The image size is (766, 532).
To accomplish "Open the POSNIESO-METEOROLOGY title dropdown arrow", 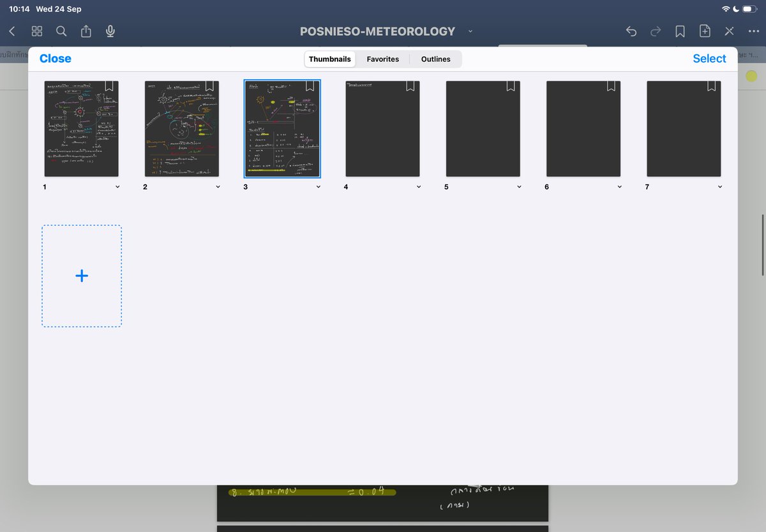I will [470, 31].
